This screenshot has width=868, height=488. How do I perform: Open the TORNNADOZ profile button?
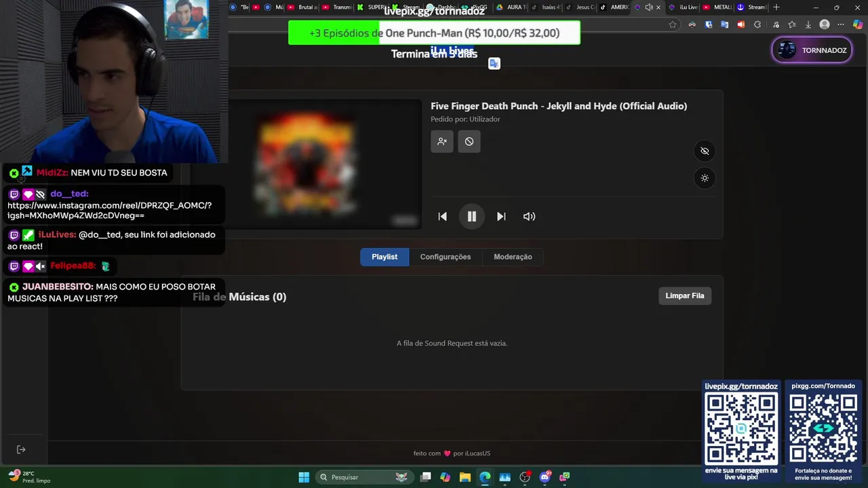812,50
